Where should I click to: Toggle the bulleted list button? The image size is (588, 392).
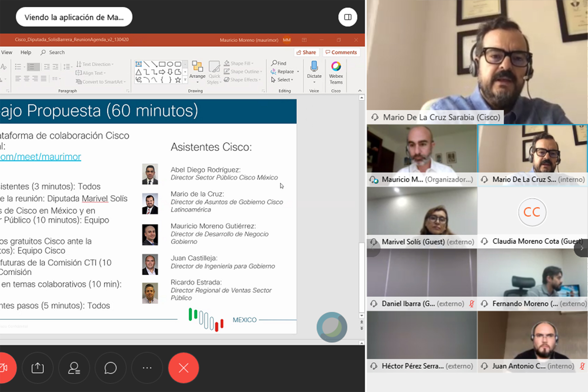click(x=18, y=66)
